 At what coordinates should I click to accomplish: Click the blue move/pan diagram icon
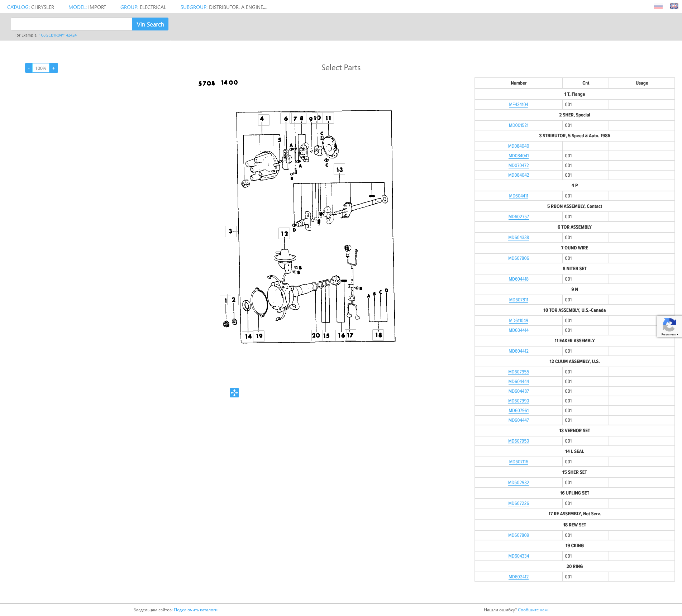234,393
